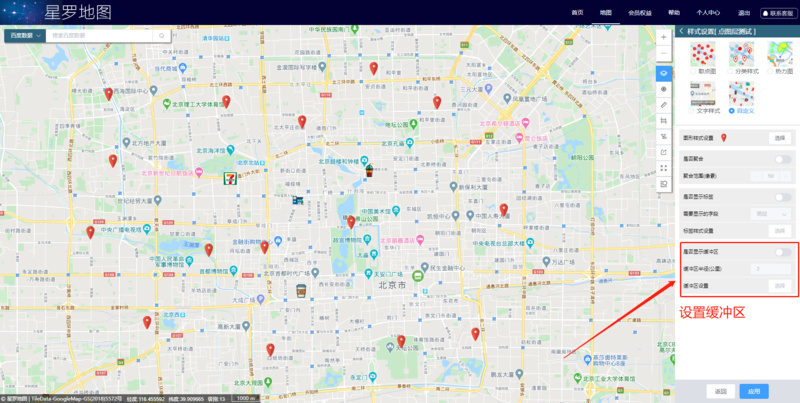Image resolution: width=800 pixels, height=403 pixels.
Task: Click the red pin near 北太平庄
Action: point(302,122)
